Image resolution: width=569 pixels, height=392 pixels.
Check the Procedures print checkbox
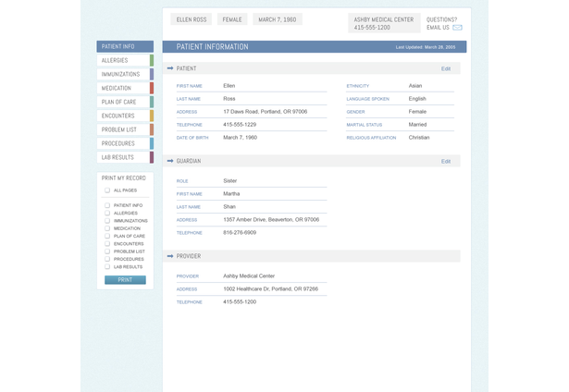(x=107, y=259)
